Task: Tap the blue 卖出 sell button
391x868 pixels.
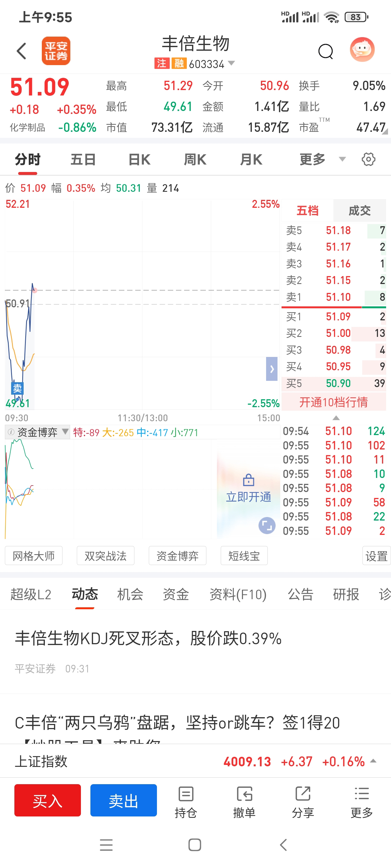Action: (x=124, y=800)
